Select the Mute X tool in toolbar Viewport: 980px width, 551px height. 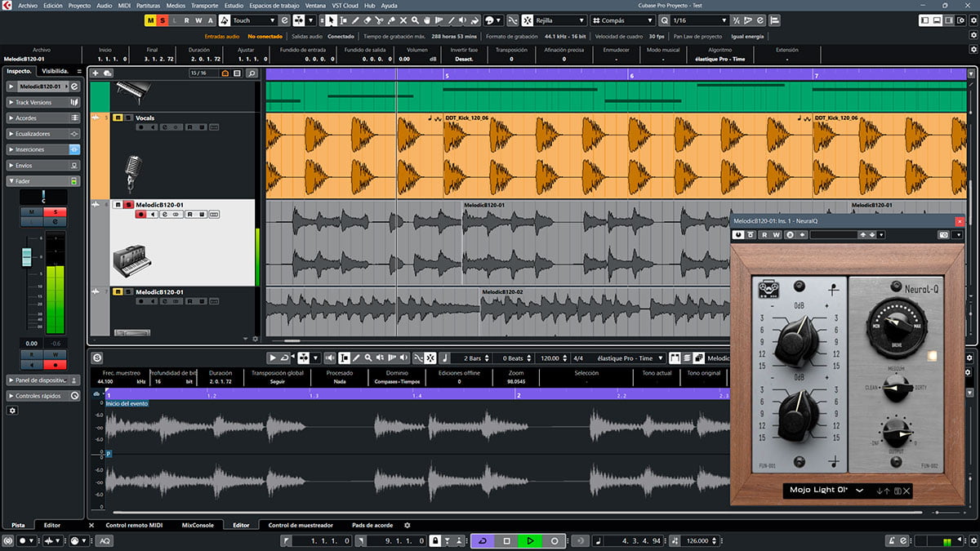[x=403, y=20]
